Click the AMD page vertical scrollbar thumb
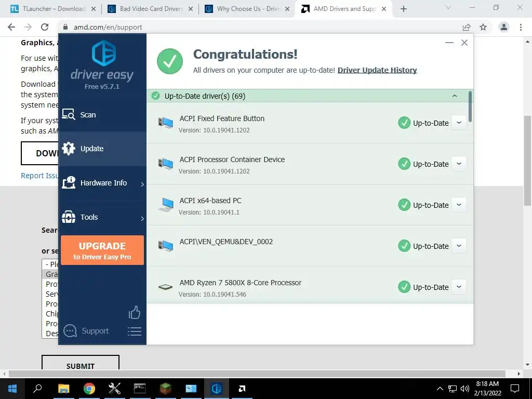 (x=527, y=161)
